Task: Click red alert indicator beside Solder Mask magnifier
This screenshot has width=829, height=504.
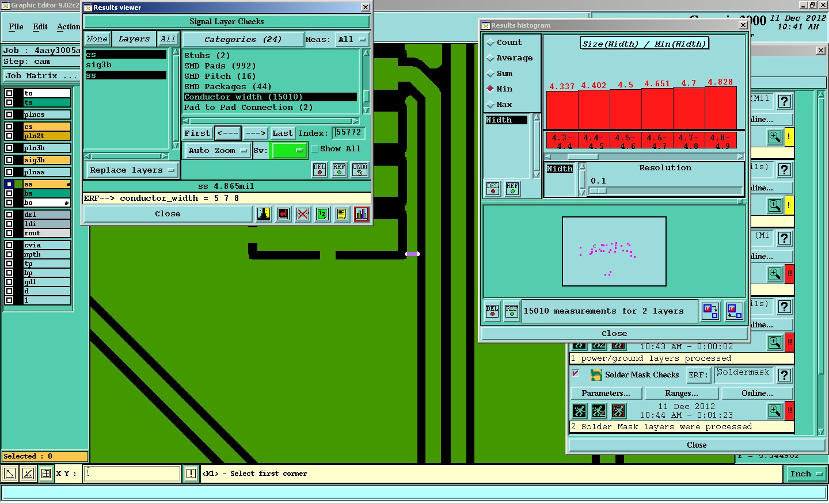Action: click(790, 411)
